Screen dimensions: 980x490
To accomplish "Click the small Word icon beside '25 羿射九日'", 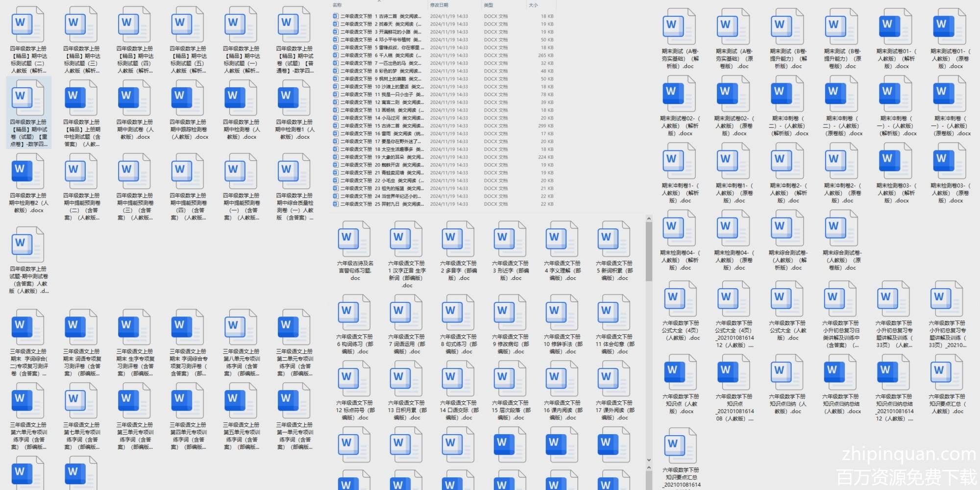I will (335, 204).
